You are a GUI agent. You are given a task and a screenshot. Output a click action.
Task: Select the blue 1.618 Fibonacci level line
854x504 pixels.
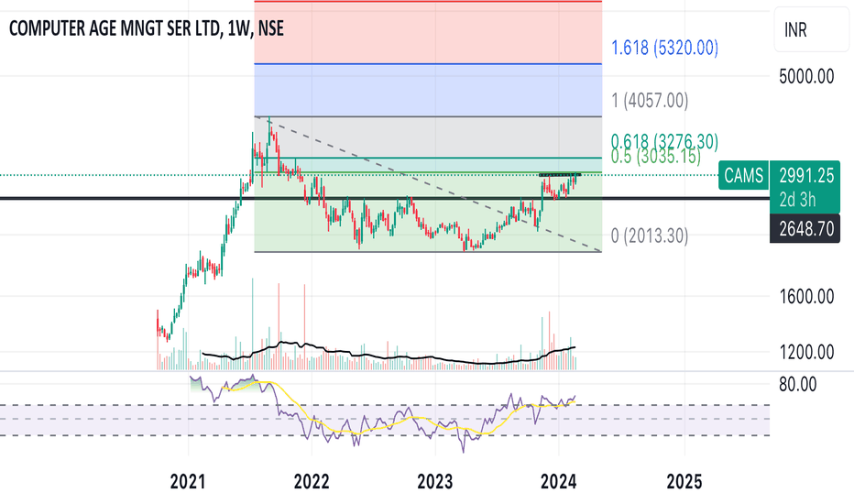[x=428, y=64]
